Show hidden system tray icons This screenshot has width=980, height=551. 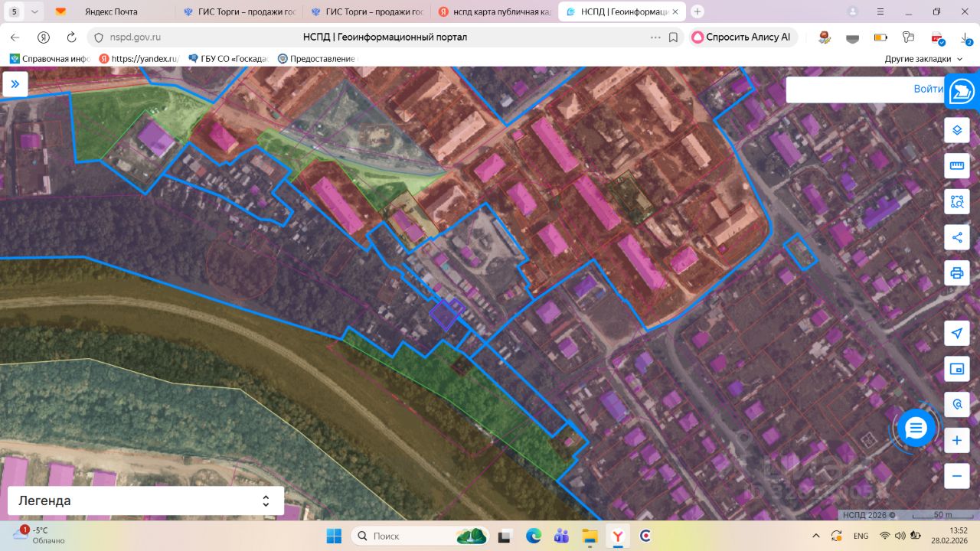(816, 536)
